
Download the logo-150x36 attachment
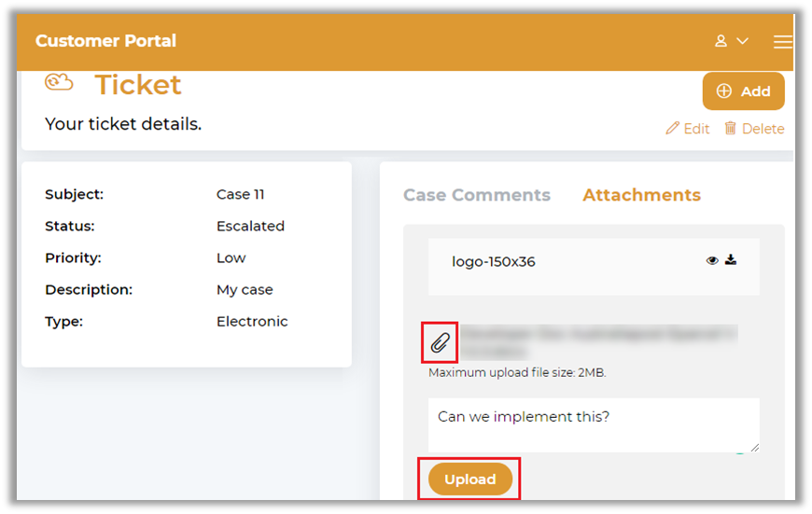pyautogui.click(x=731, y=260)
